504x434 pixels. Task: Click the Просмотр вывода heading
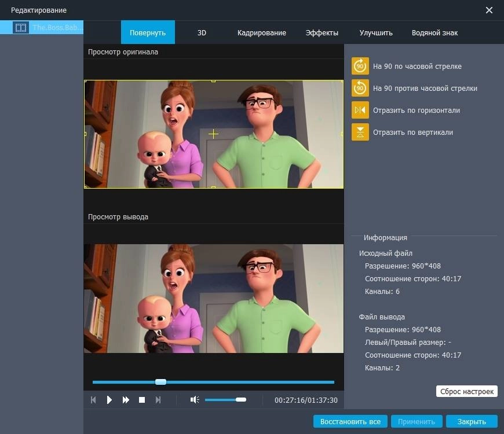[118, 217]
